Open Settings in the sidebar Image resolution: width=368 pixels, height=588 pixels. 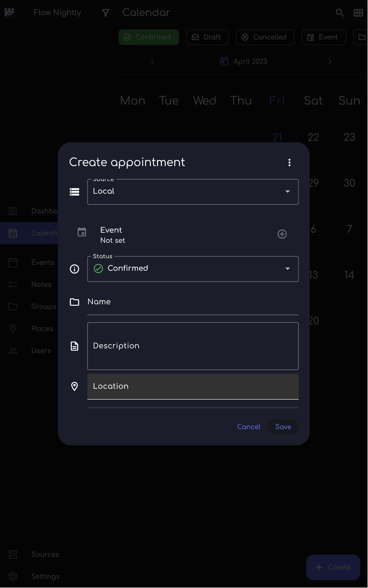(45, 576)
